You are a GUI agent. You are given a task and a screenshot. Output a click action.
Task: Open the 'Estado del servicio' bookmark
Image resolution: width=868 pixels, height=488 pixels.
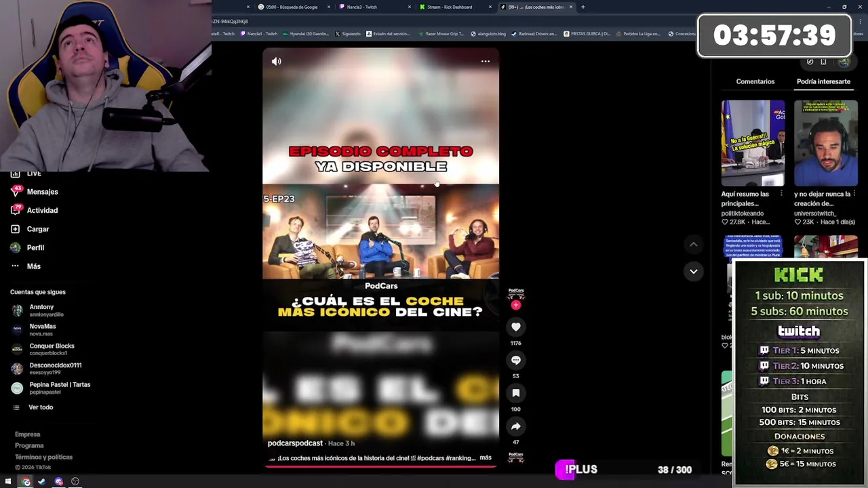click(x=388, y=33)
